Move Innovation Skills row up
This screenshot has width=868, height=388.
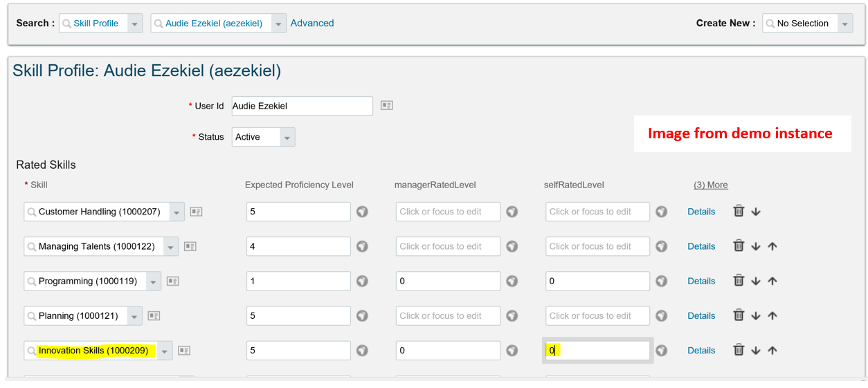point(772,351)
